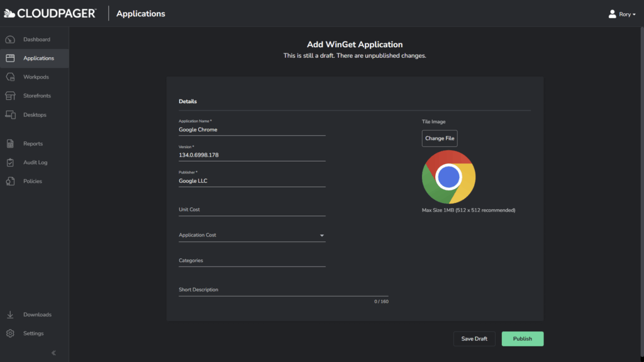Click the 'Add WinGet Application' heading
The height and width of the screenshot is (362, 644).
coord(355,45)
